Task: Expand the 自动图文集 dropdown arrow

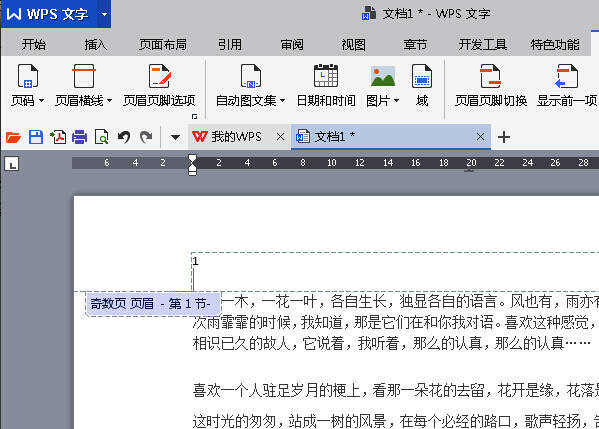Action: click(x=282, y=100)
